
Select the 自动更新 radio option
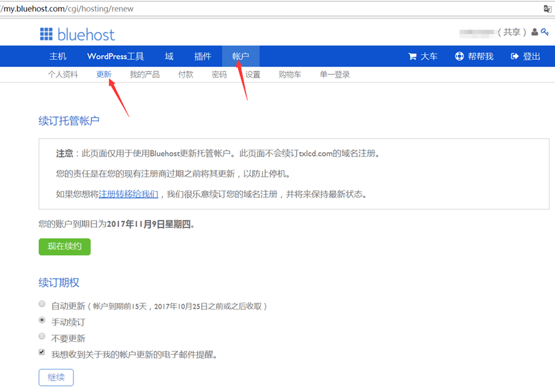point(42,304)
